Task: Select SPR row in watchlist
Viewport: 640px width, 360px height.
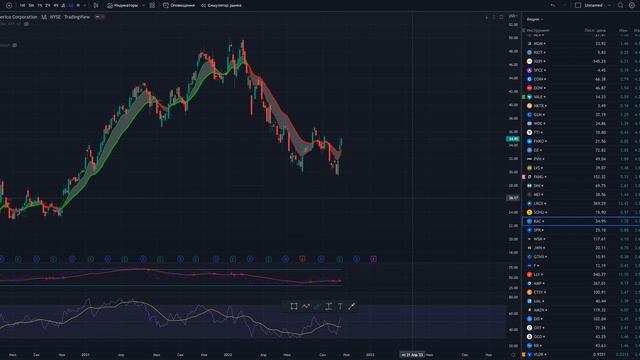Action: point(581,230)
